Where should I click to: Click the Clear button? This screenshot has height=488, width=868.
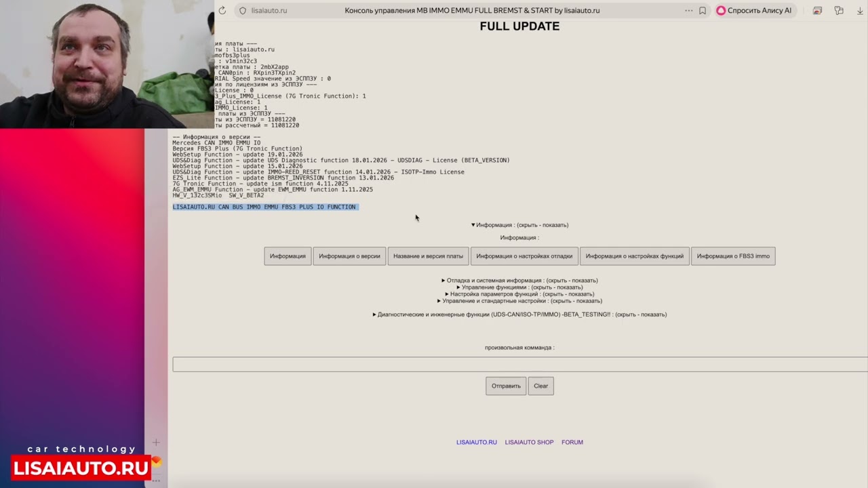[540, 386]
